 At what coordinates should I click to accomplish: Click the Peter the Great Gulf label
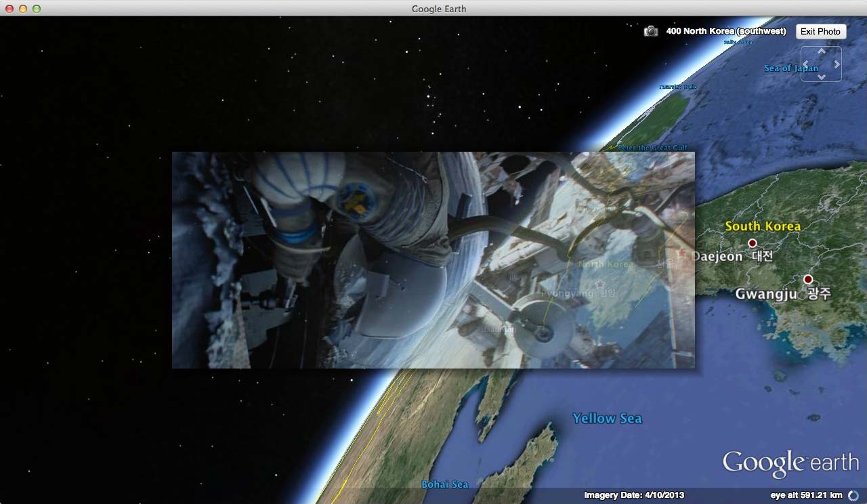point(652,148)
